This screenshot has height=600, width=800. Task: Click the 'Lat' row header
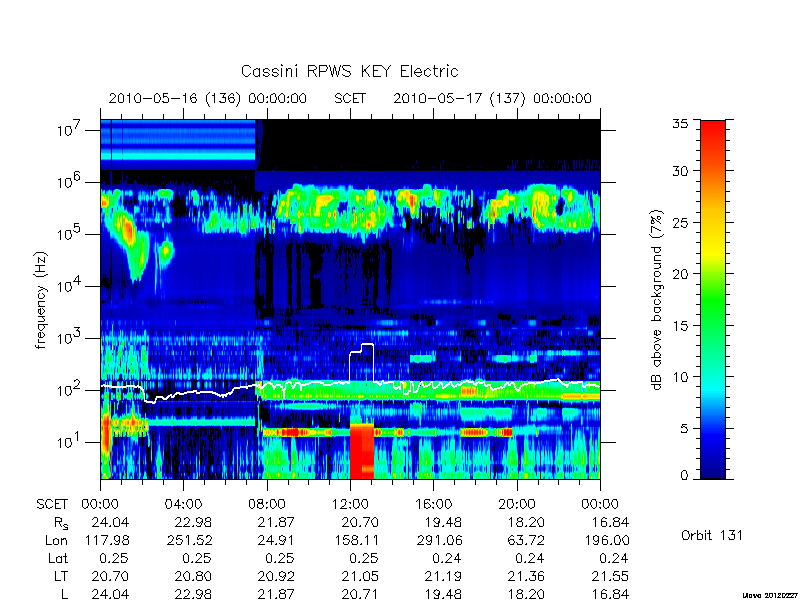(x=58, y=558)
